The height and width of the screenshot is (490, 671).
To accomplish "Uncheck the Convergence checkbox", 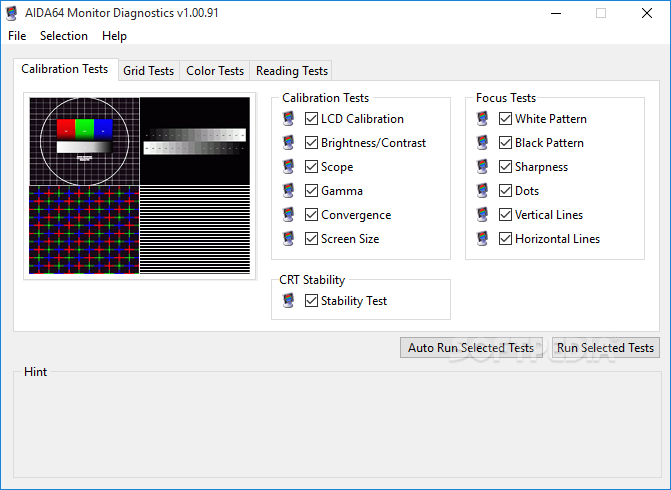I will (x=311, y=214).
